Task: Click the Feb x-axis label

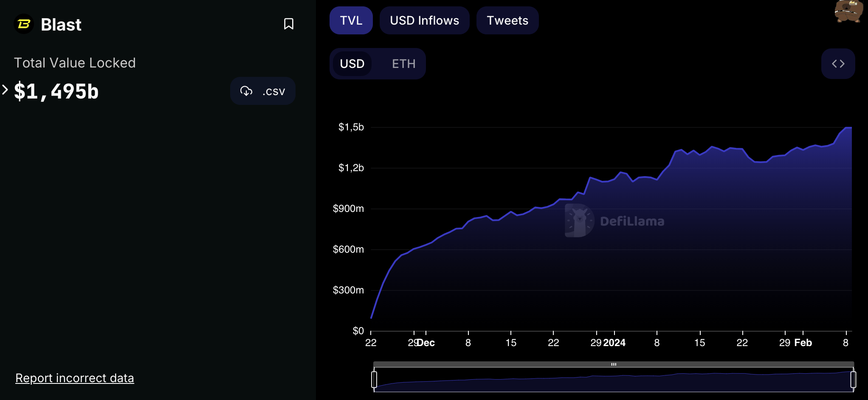Action: click(803, 343)
